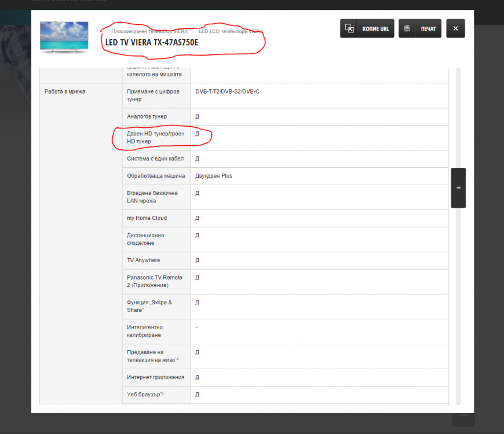The width and height of the screenshot is (504, 434).
Task: Click the Интернет приложения row label
Action: (x=156, y=377)
